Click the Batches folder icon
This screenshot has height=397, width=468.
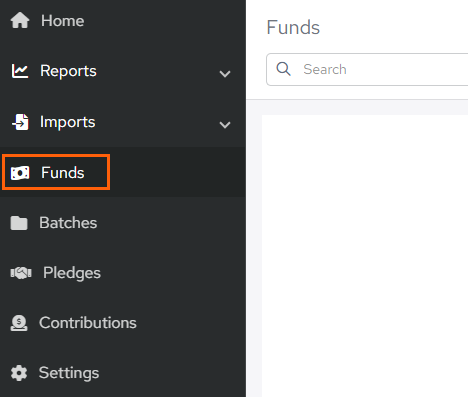pyautogui.click(x=19, y=223)
